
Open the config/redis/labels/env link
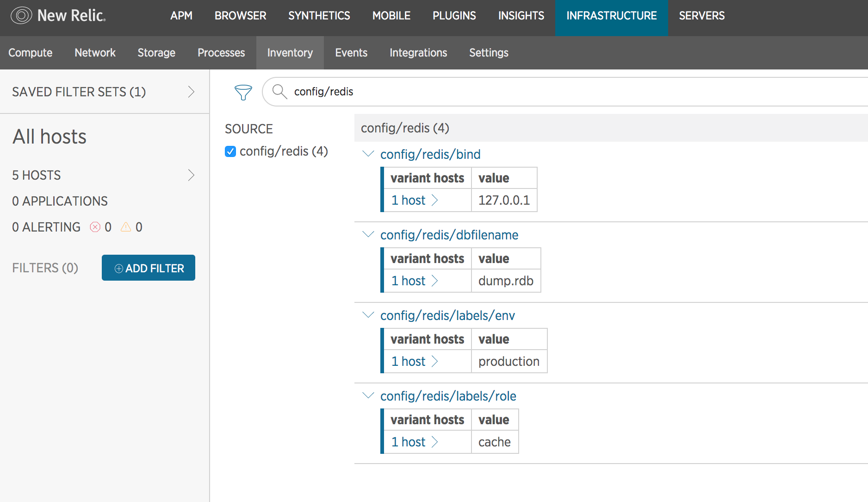(447, 315)
